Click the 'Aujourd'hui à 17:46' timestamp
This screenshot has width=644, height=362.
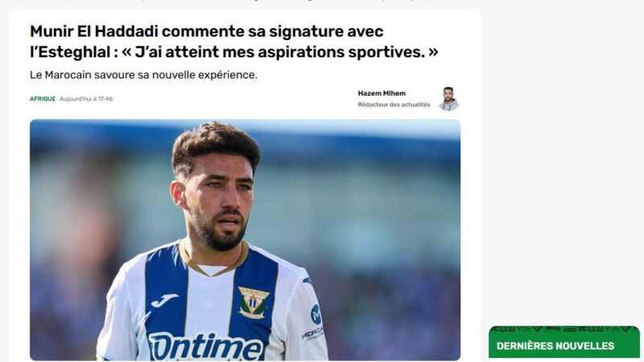click(x=86, y=99)
